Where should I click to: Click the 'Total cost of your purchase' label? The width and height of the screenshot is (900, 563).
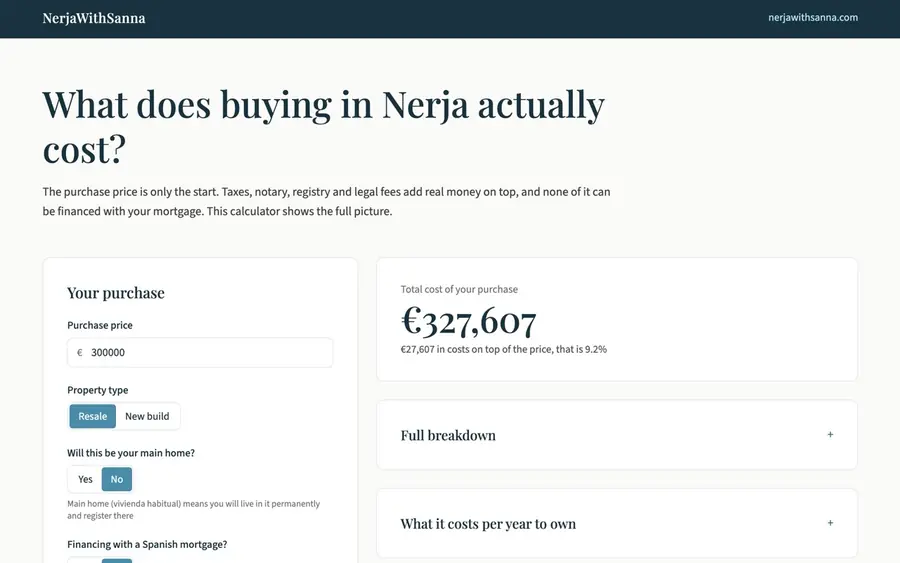click(x=459, y=289)
